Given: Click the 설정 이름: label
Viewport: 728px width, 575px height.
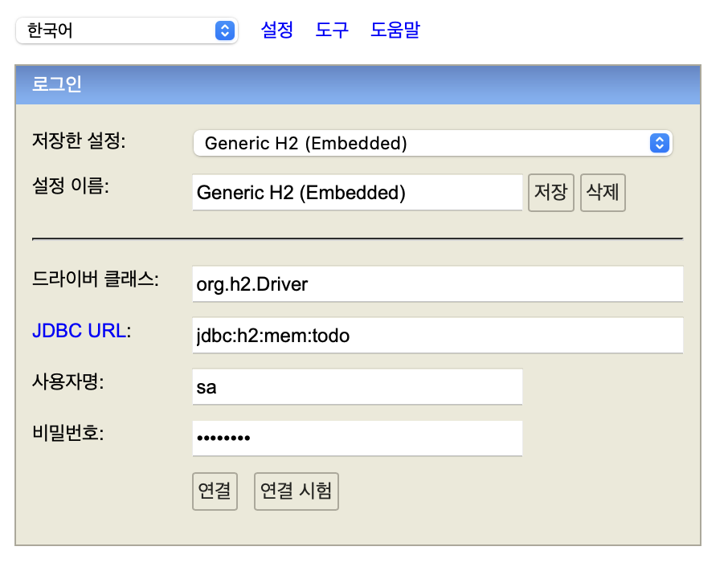Looking at the screenshot, I should click(x=71, y=186).
